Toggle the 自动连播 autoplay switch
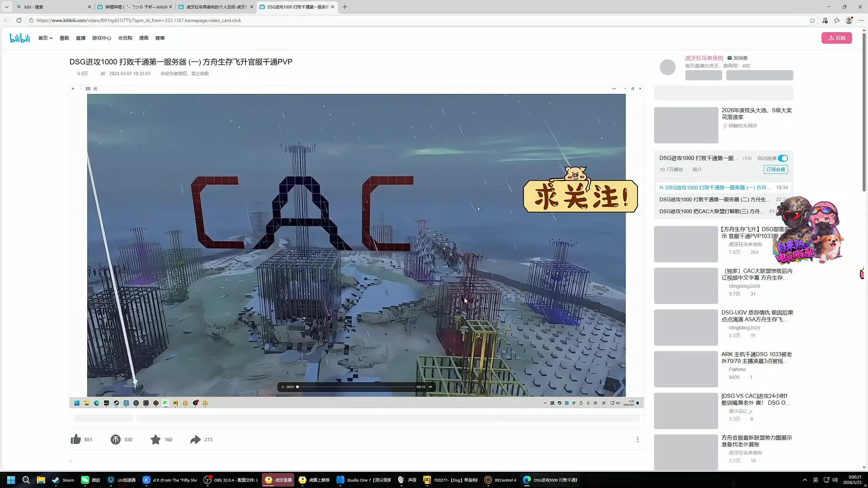 783,158
